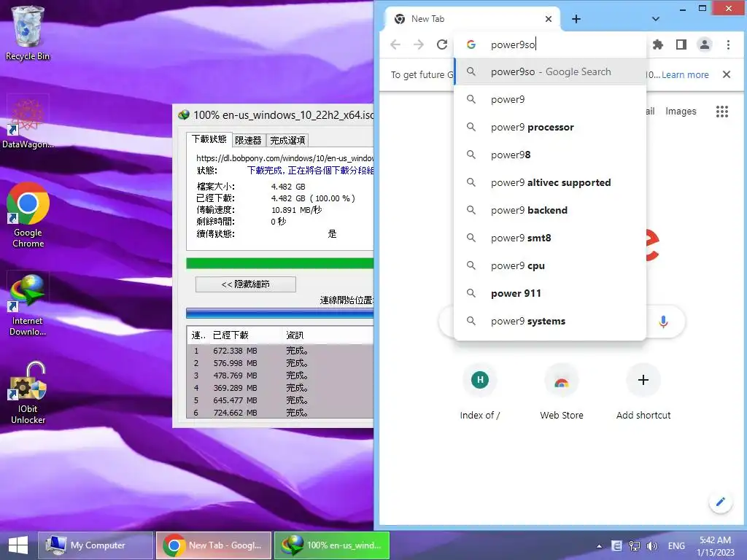Choose 'power9 systems' suggestion
The height and width of the screenshot is (560, 747).
(x=550, y=321)
